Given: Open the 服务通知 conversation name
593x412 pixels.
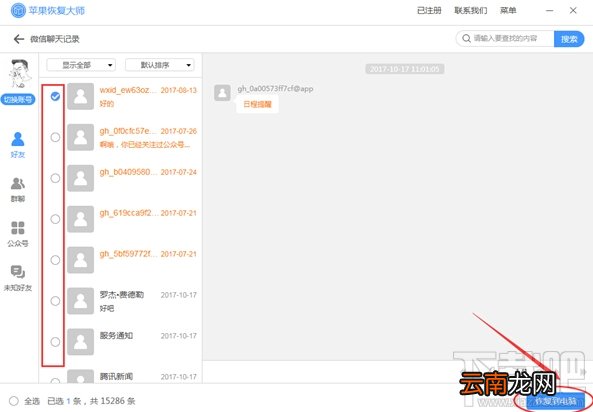Looking at the screenshot, I should [116, 335].
